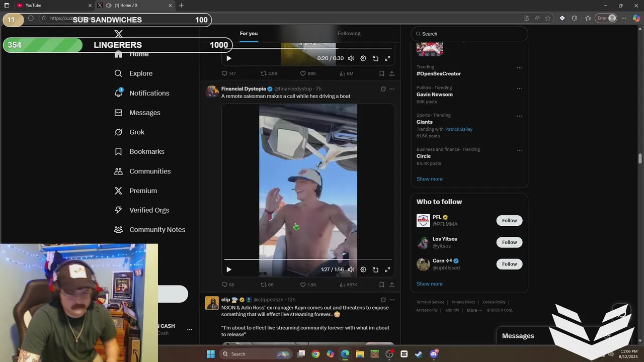Viewport: 644px width, 362px height.
Task: Open the Patrick Bailey trending link
Action: point(458,129)
